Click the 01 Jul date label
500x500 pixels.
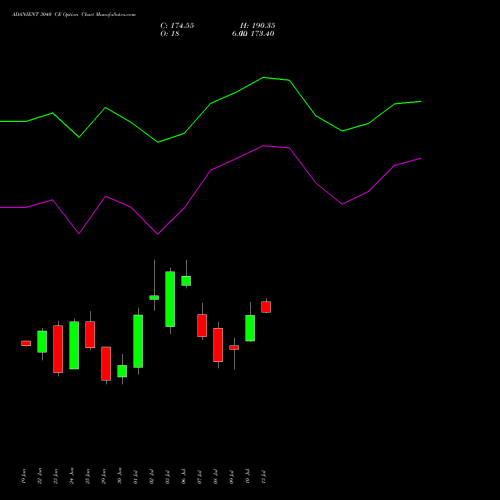[136, 477]
